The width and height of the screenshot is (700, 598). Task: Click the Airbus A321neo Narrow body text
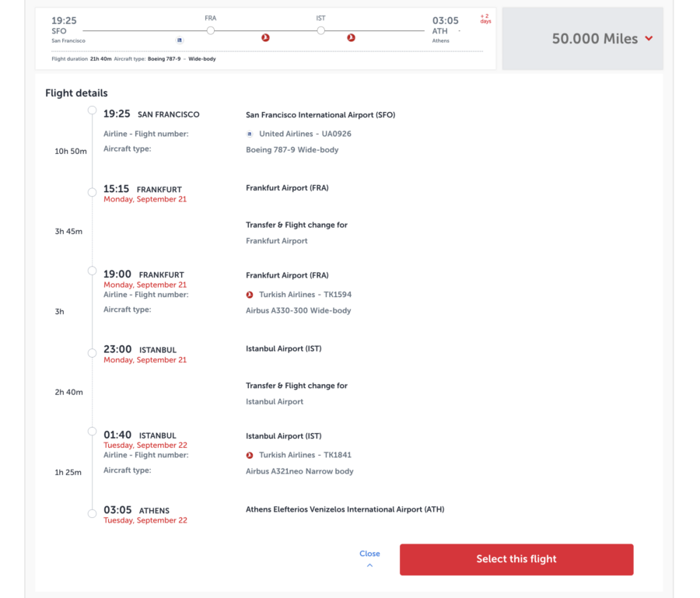299,471
